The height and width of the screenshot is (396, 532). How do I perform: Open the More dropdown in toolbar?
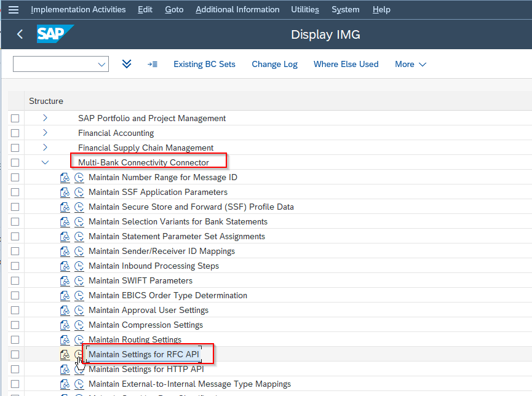click(x=410, y=64)
